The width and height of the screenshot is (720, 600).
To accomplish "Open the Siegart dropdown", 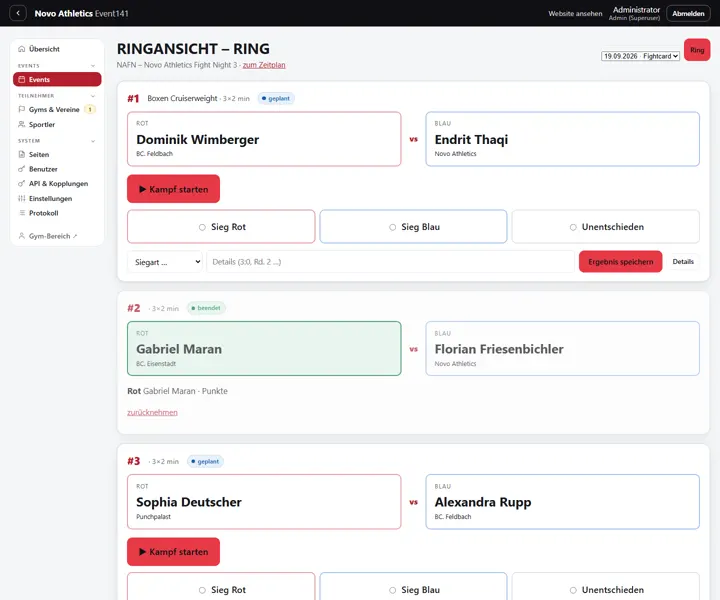I will point(165,262).
